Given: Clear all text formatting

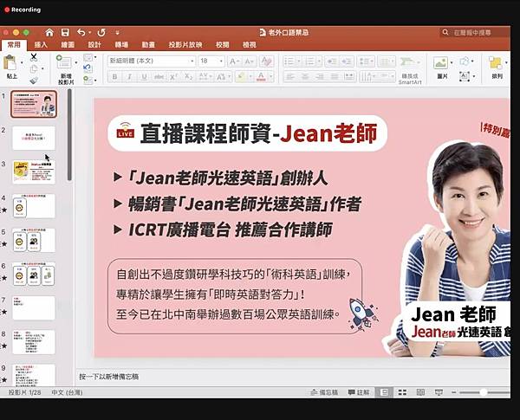Looking at the screenshot, I should (x=266, y=61).
